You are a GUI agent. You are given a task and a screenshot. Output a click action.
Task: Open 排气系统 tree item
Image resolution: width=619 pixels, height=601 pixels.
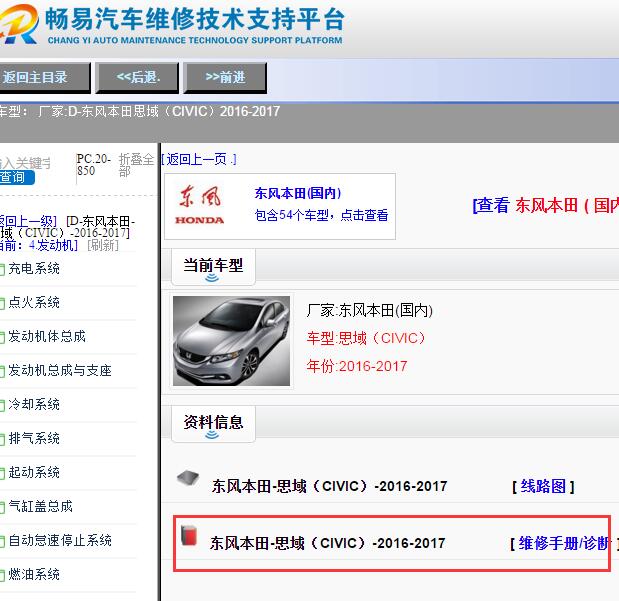pos(34,438)
